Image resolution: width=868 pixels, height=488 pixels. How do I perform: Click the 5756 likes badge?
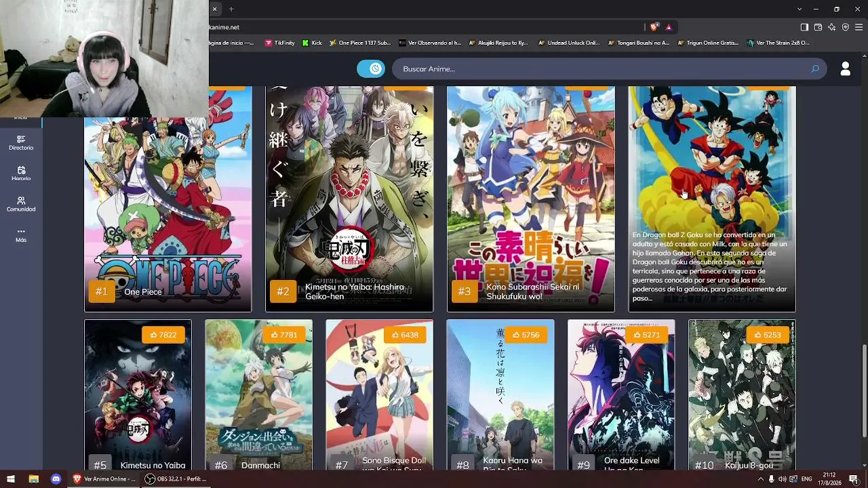click(x=526, y=335)
